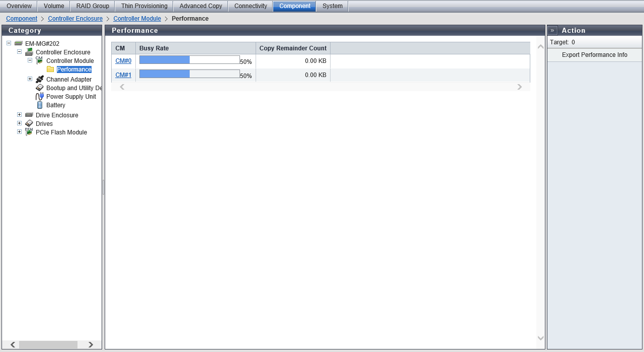Viewport: 644px width, 352px height.
Task: Click the Battery icon in tree
Action: click(40, 105)
